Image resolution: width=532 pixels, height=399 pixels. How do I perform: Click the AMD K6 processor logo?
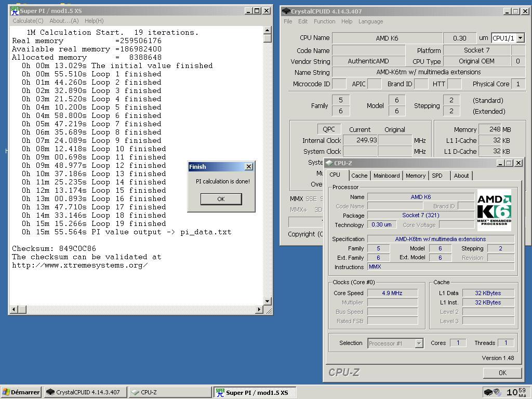coord(494,210)
